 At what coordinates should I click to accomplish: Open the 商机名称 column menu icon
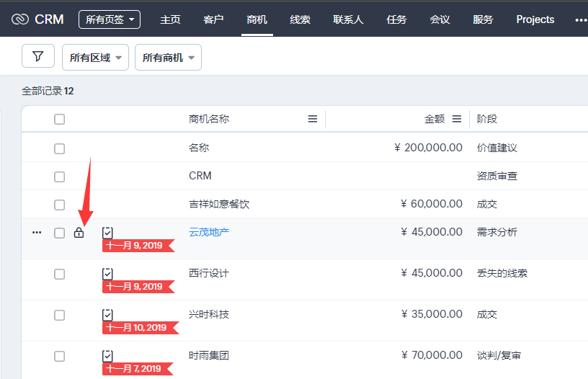pyautogui.click(x=313, y=119)
